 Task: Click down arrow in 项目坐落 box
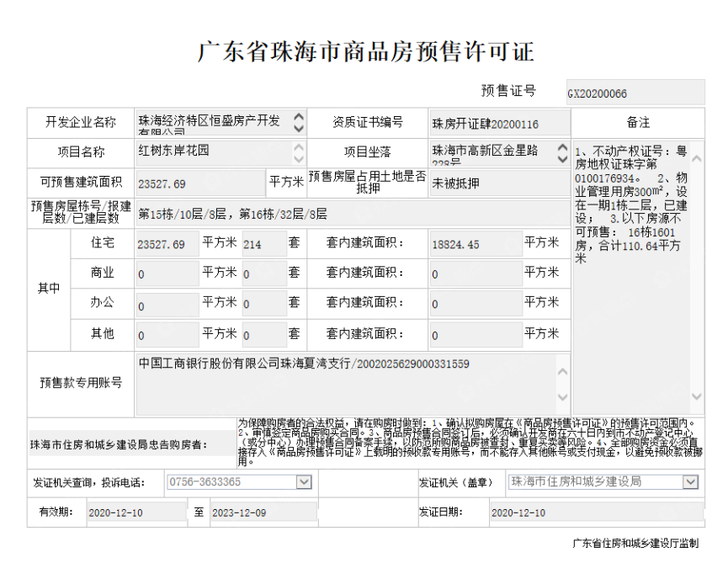pos(562,159)
